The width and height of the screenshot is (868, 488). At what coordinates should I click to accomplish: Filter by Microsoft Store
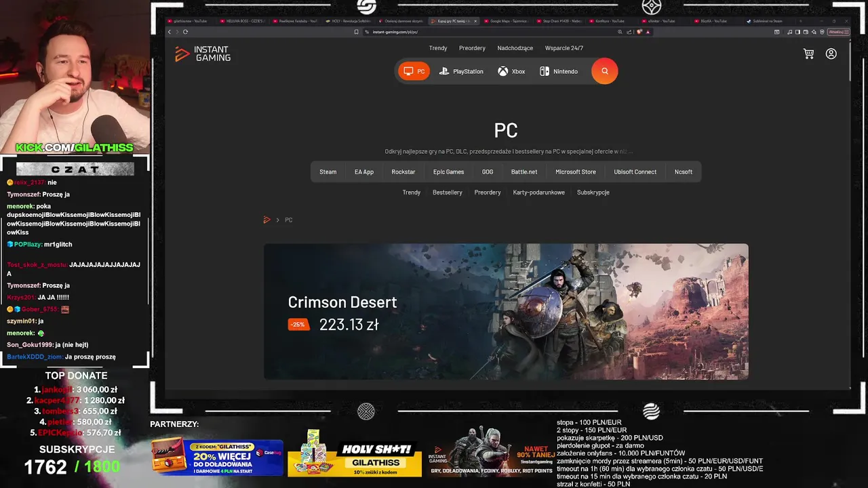click(x=576, y=172)
